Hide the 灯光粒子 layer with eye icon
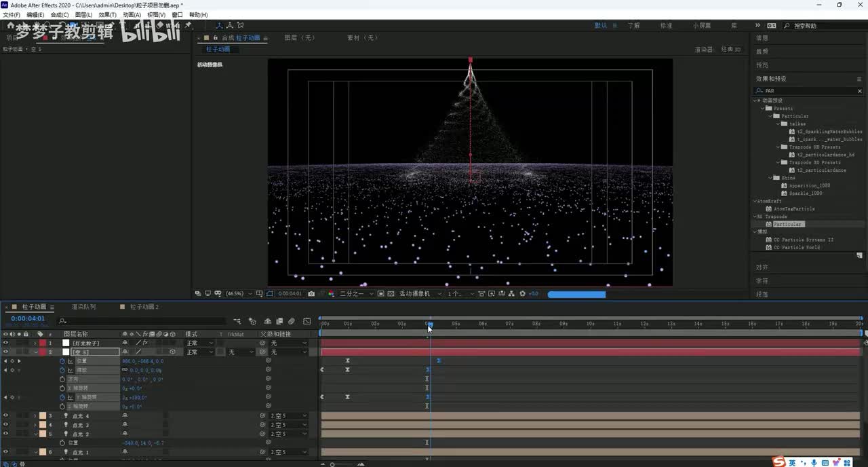The height and width of the screenshot is (467, 868). pos(5,343)
